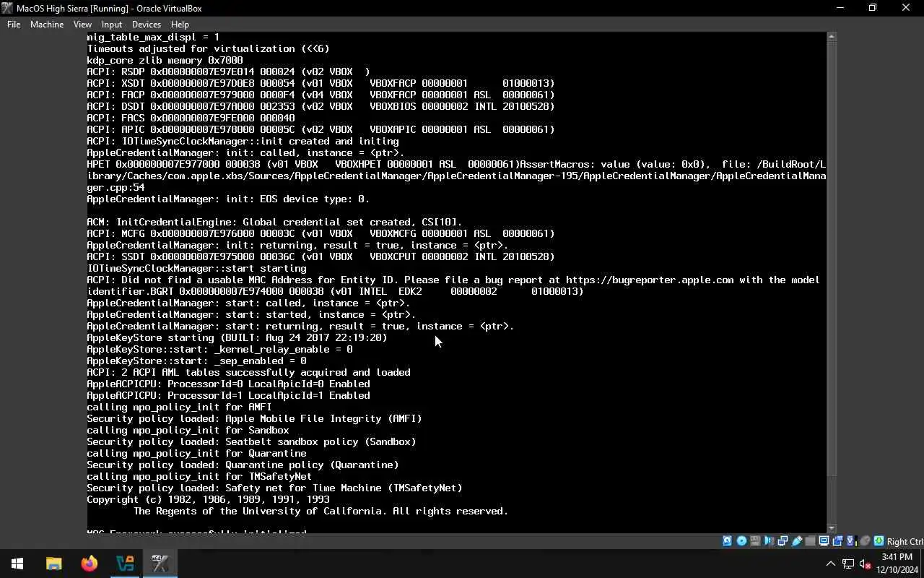The image size is (924, 578).
Task: Click the CPU virtualization status icon
Action: pyautogui.click(x=851, y=541)
